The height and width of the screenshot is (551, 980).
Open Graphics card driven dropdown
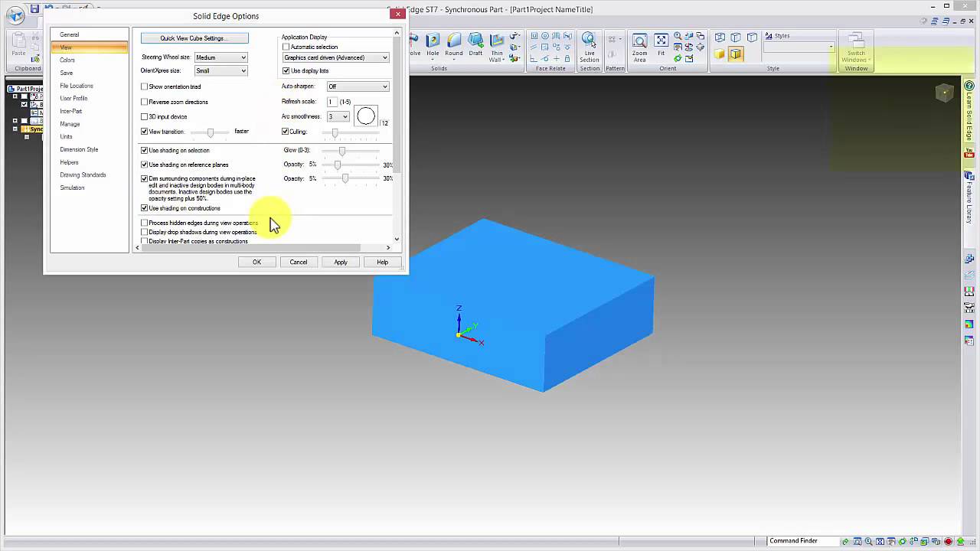coord(335,57)
